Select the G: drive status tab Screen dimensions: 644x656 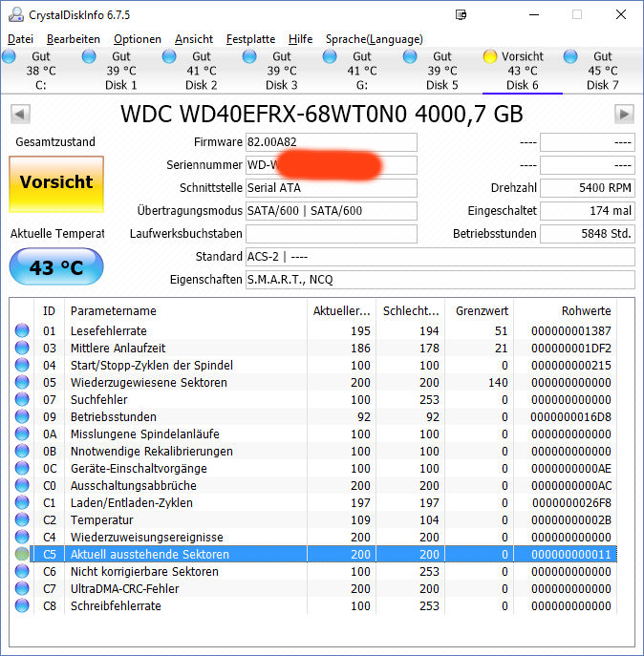pyautogui.click(x=362, y=71)
